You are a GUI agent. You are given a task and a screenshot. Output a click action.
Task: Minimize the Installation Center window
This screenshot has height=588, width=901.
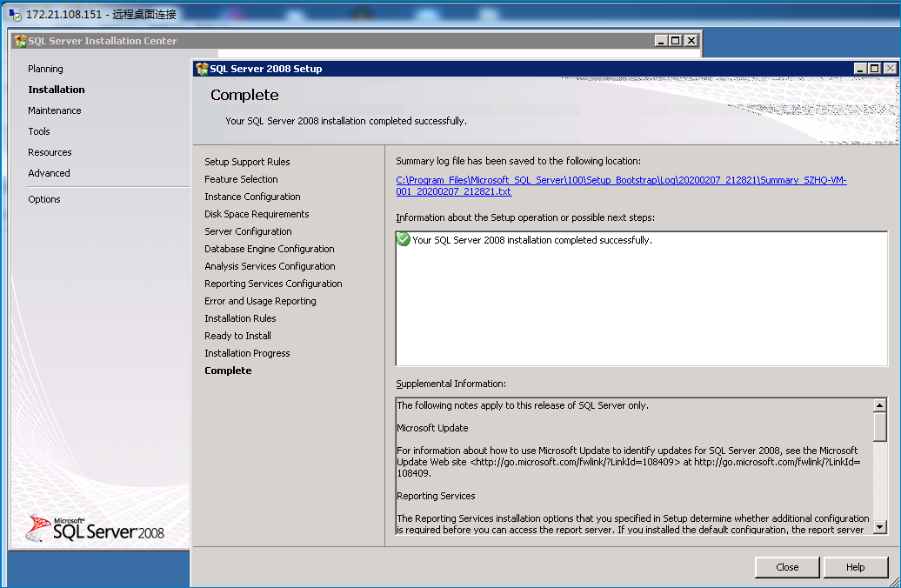pyautogui.click(x=661, y=40)
